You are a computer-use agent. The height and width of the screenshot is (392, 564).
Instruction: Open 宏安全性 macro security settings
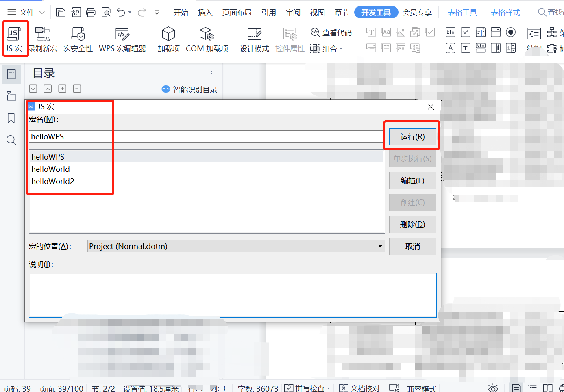[78, 39]
